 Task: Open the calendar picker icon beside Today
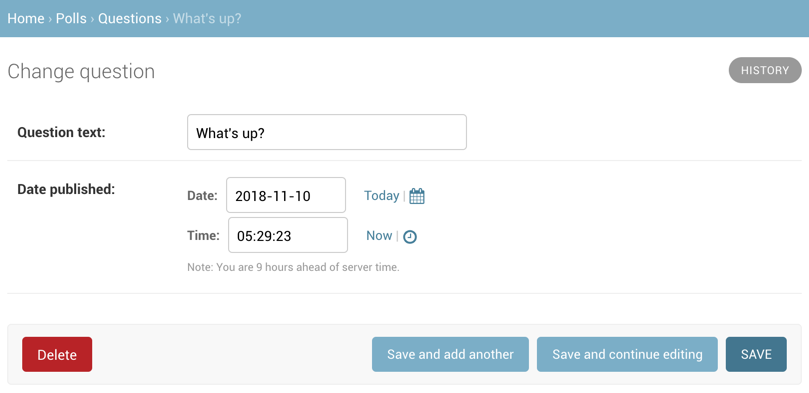tap(417, 196)
